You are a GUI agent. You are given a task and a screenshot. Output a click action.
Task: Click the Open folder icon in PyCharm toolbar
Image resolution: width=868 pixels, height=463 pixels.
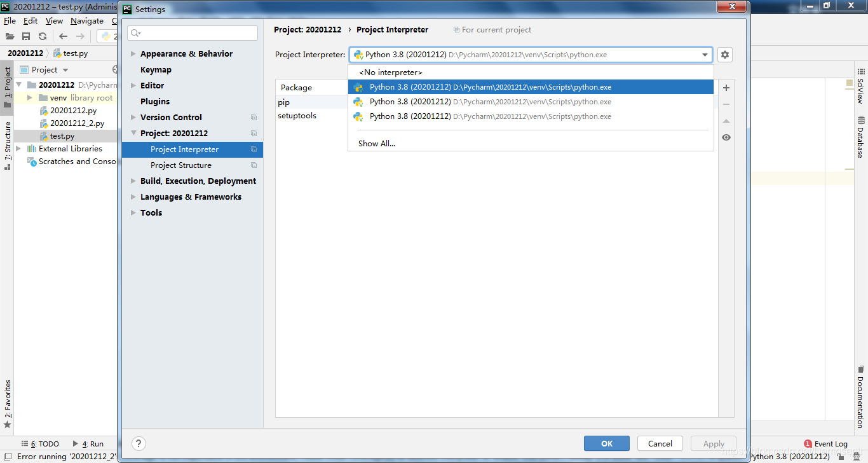(10, 36)
